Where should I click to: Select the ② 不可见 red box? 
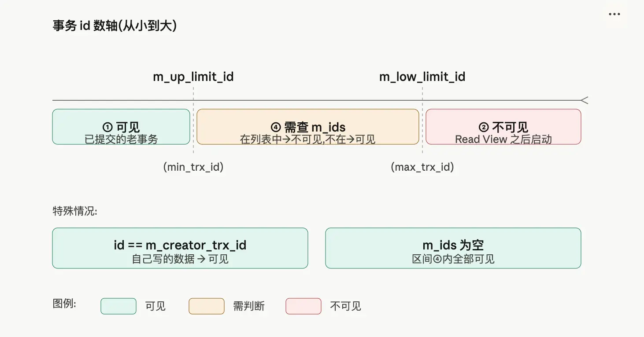coord(503,127)
